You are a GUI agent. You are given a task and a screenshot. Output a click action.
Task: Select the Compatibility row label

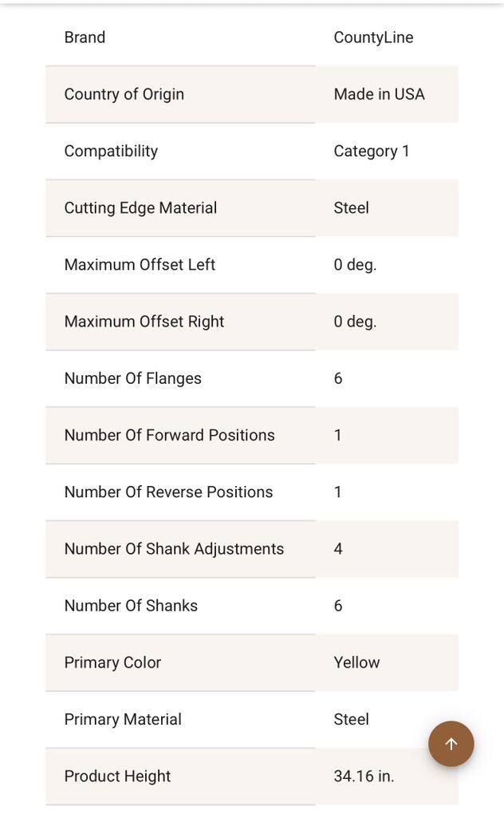(111, 151)
